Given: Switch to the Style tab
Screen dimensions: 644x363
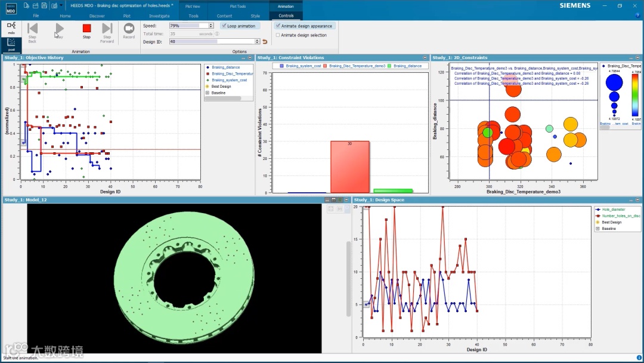Looking at the screenshot, I should 255,16.
